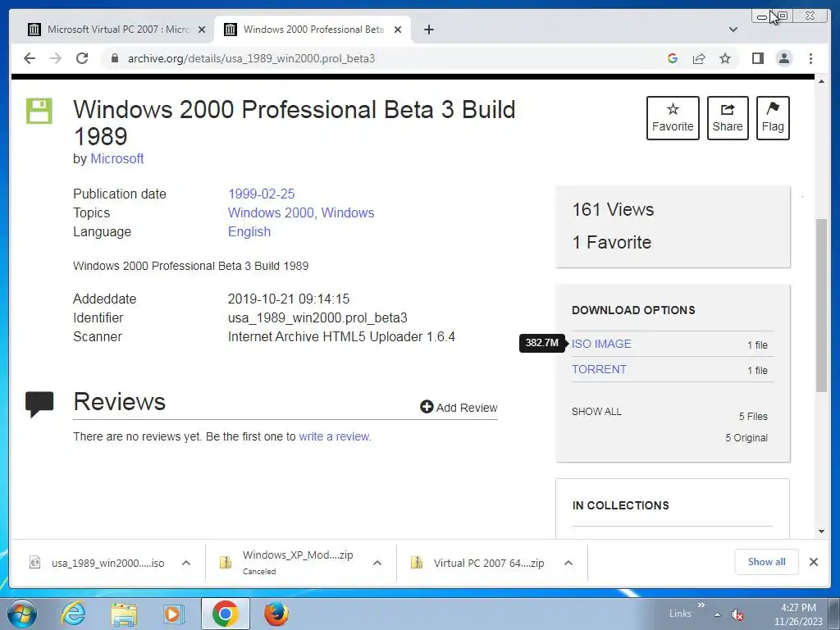Screen dimensions: 840x630
Task: Download the ISO IMAGE file
Action: point(601,344)
